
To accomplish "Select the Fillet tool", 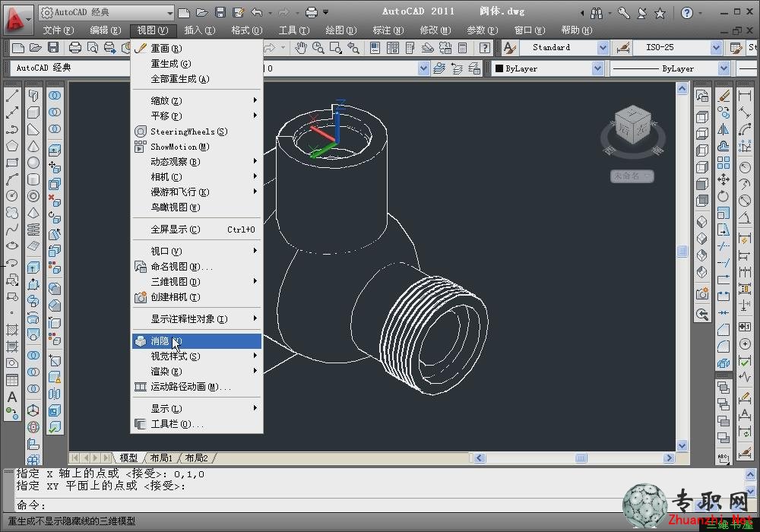I will click(x=724, y=347).
